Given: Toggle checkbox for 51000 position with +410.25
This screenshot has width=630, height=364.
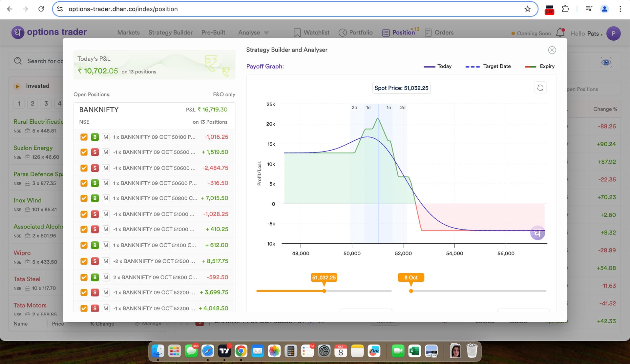Looking at the screenshot, I should click(x=84, y=229).
